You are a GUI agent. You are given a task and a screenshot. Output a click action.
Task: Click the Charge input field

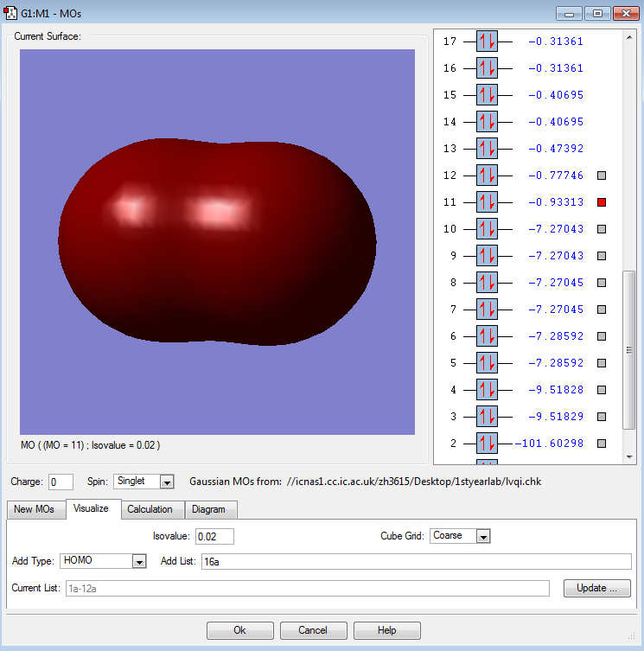click(x=61, y=482)
